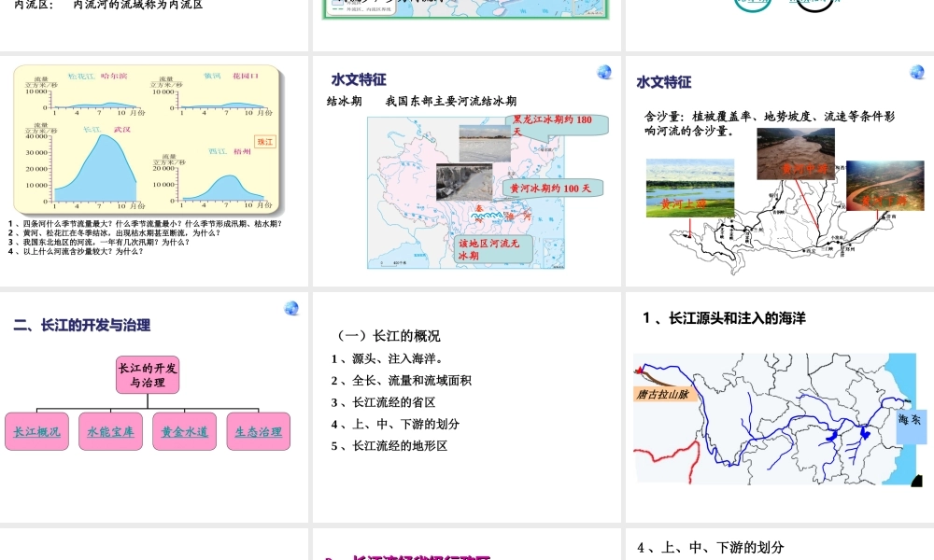Click globe icon on 长江的开发与治理 slide

pyautogui.click(x=291, y=308)
